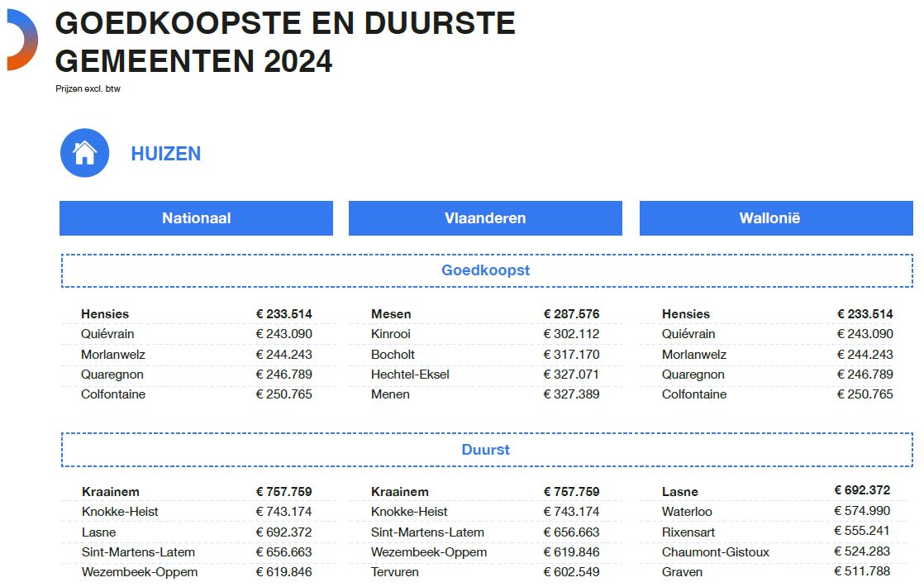Select the price € 574.990
The width and height of the screenshot is (924, 587).
point(862,511)
